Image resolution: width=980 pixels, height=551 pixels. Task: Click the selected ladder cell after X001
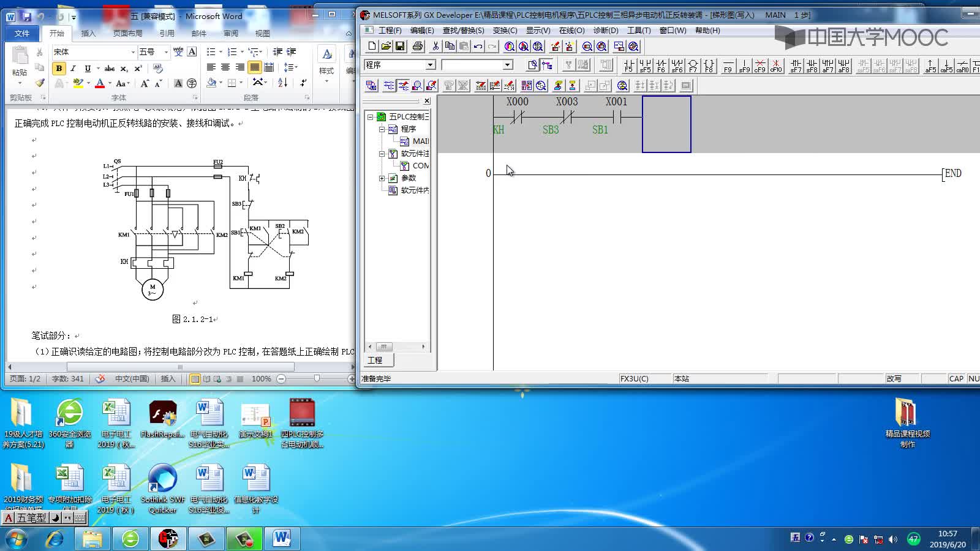(x=666, y=124)
